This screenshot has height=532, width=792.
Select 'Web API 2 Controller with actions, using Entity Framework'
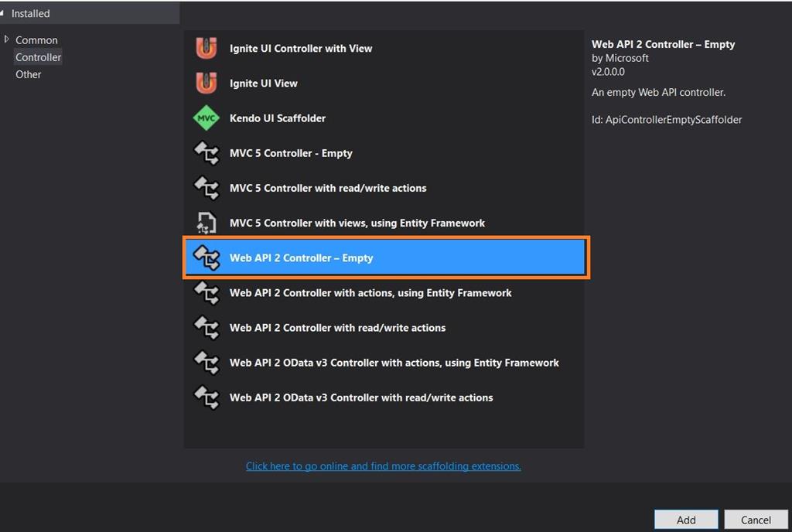click(370, 293)
